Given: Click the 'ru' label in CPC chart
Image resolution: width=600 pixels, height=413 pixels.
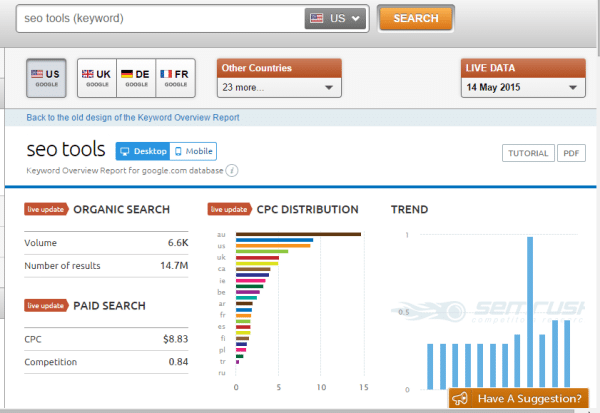Looking at the screenshot, I should click(x=222, y=373).
